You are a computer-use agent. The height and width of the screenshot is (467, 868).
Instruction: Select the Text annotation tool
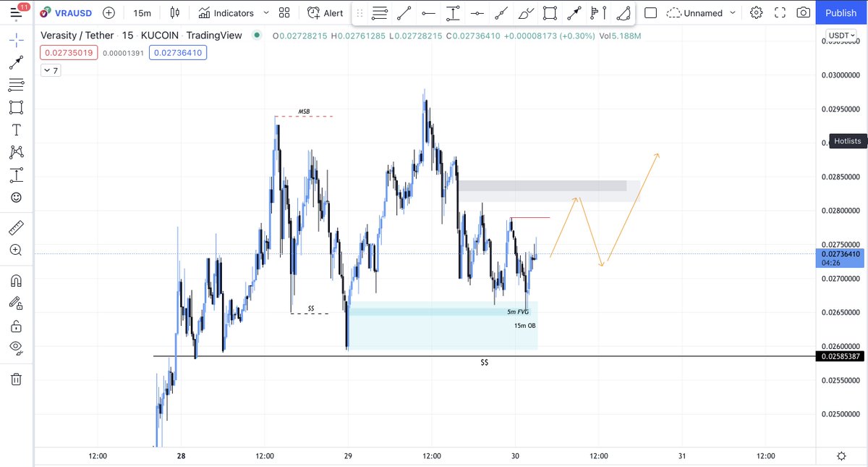pyautogui.click(x=16, y=130)
